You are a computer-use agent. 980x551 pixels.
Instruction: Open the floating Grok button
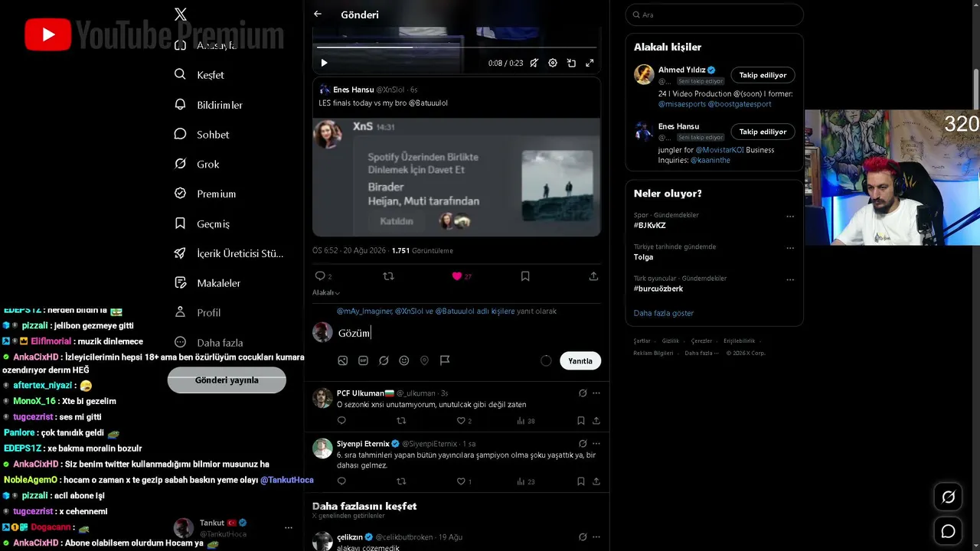click(x=949, y=497)
